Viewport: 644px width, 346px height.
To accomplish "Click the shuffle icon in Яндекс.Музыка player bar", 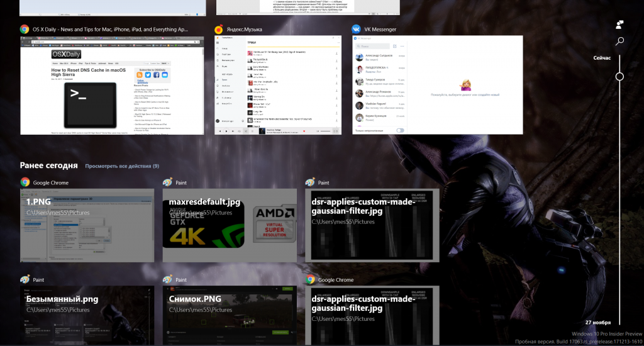I will [x=246, y=131].
